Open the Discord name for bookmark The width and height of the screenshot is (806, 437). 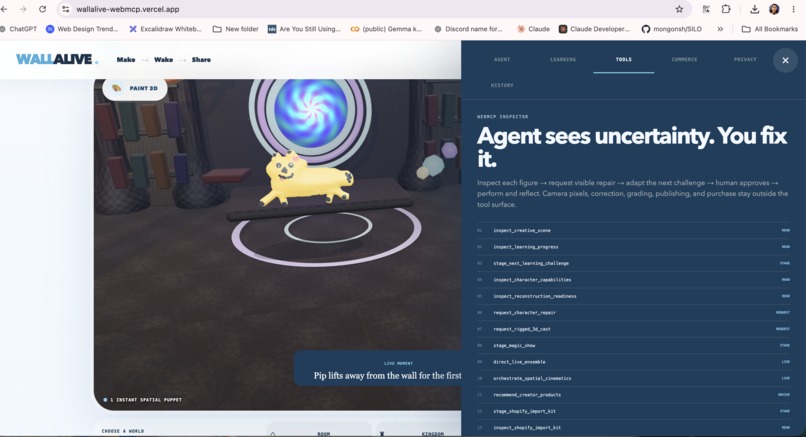click(468, 29)
